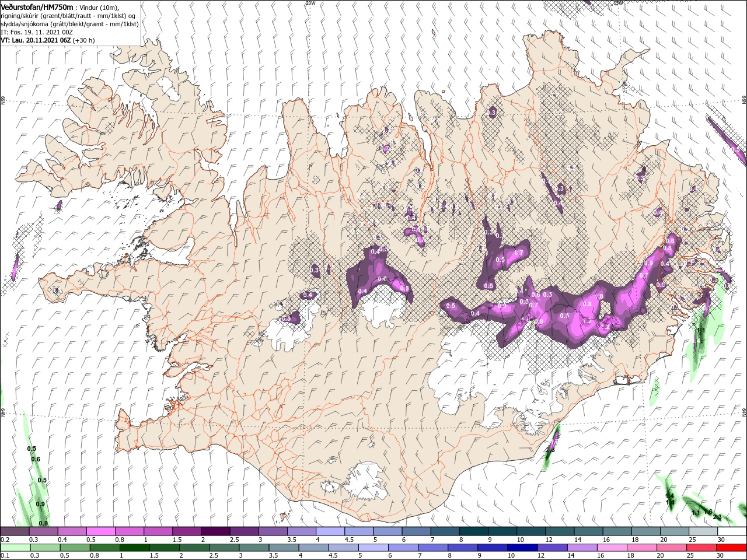Click the Veðurstofan/HM750m title text
Screen dimensions: 747x560
[36, 7]
